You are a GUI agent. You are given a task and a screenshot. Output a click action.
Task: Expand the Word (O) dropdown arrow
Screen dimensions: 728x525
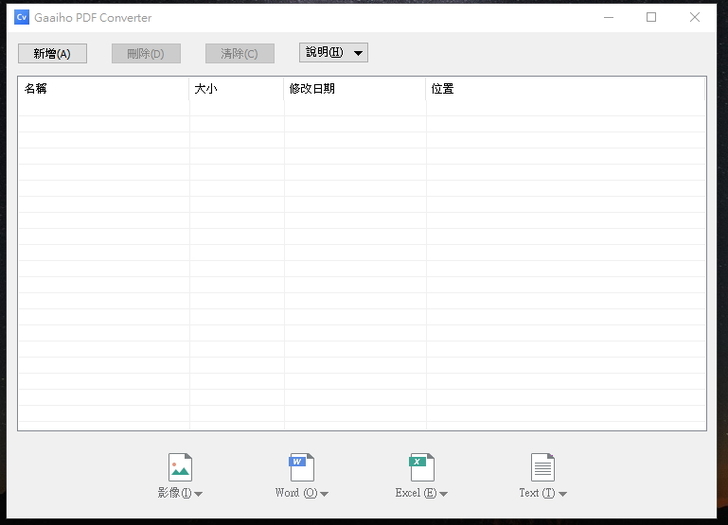pyautogui.click(x=324, y=494)
